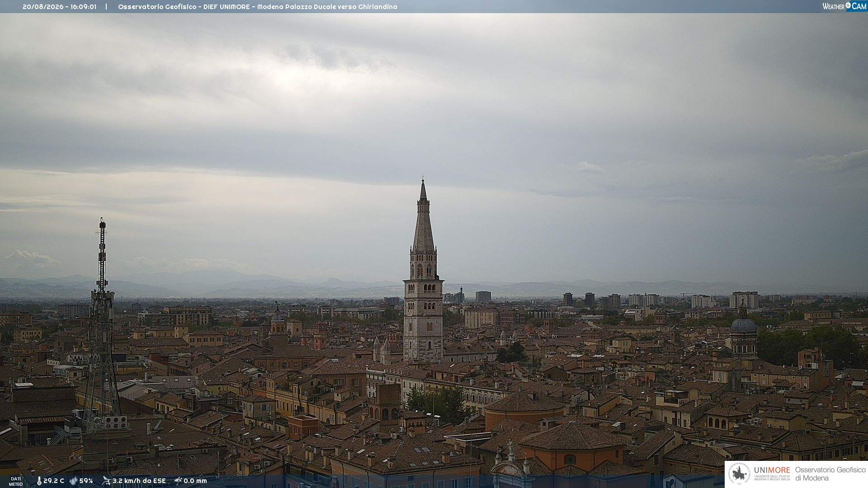Click the 0.0 mm rainfall value
This screenshot has height=488, width=868.
pyautogui.click(x=195, y=481)
